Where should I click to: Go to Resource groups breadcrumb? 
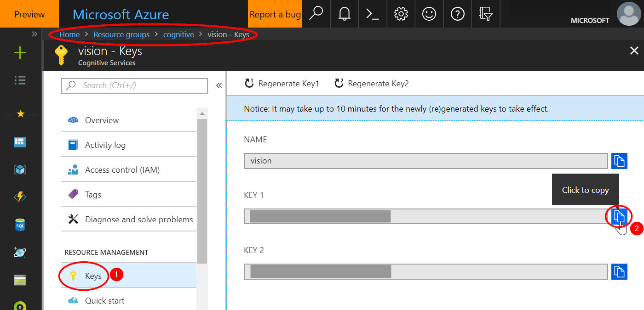point(121,34)
